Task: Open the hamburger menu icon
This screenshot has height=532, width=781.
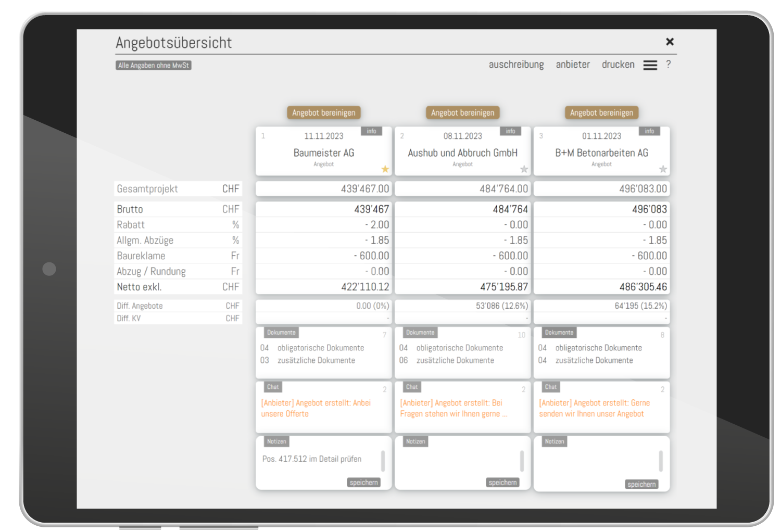Action: tap(650, 65)
